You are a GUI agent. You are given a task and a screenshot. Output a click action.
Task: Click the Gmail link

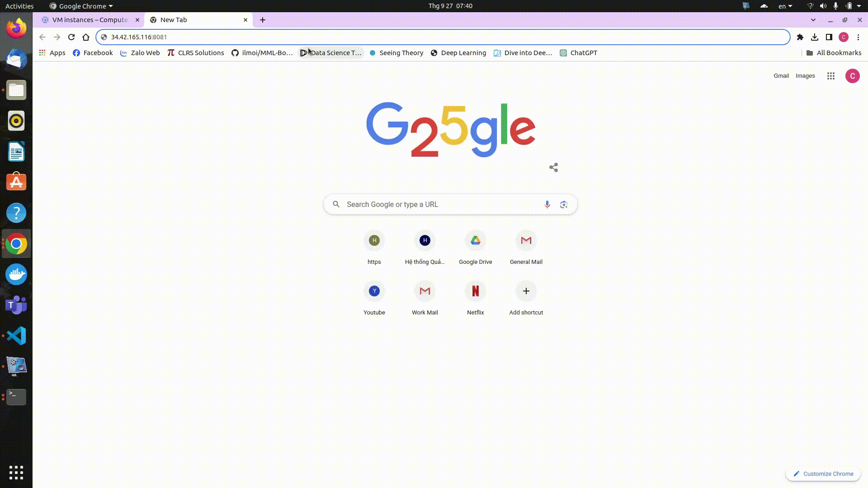pyautogui.click(x=781, y=76)
